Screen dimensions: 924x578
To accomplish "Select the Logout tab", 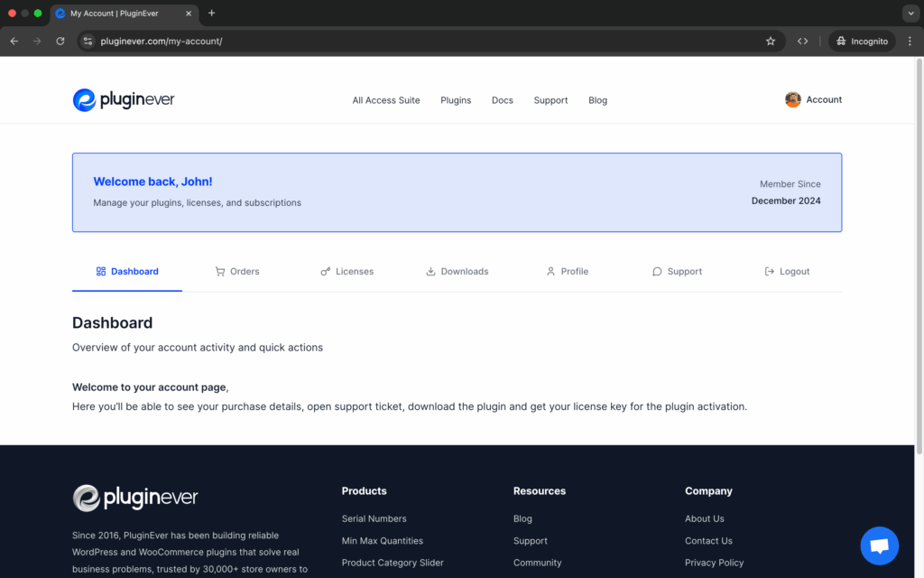I will coord(787,271).
